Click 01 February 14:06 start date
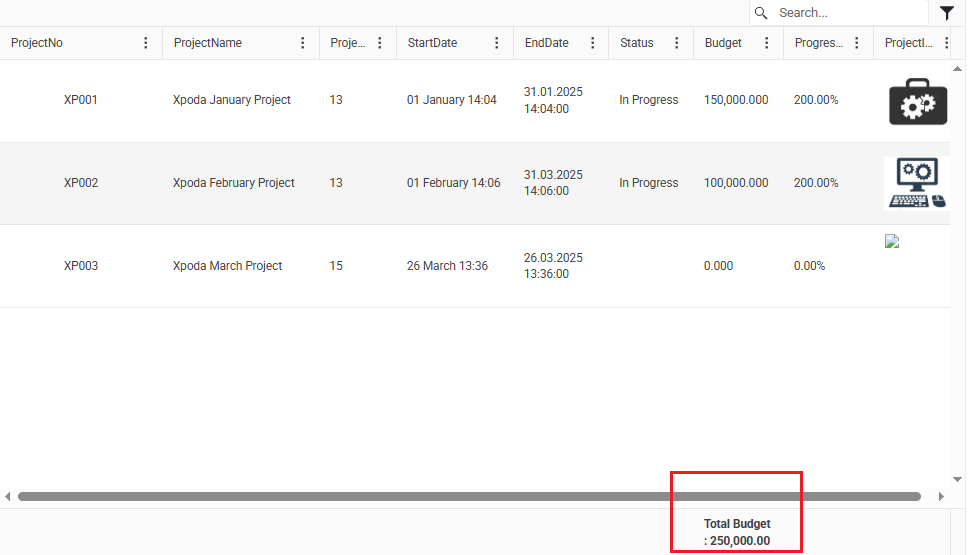This screenshot has height=555, width=968. 453,183
